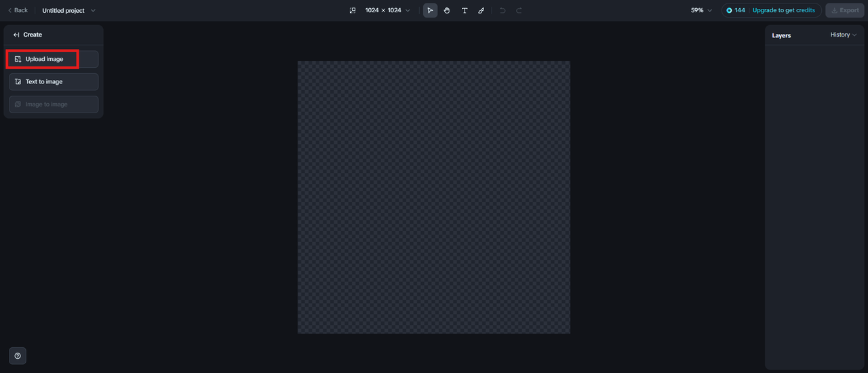Click the 144 credits counter
Viewport: 868px width, 373px height.
(736, 10)
